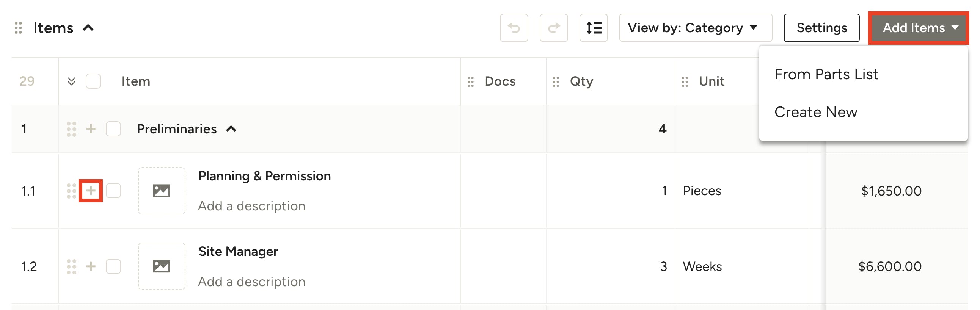Collapse the Preliminaries category
The image size is (980, 310).
[x=231, y=129]
